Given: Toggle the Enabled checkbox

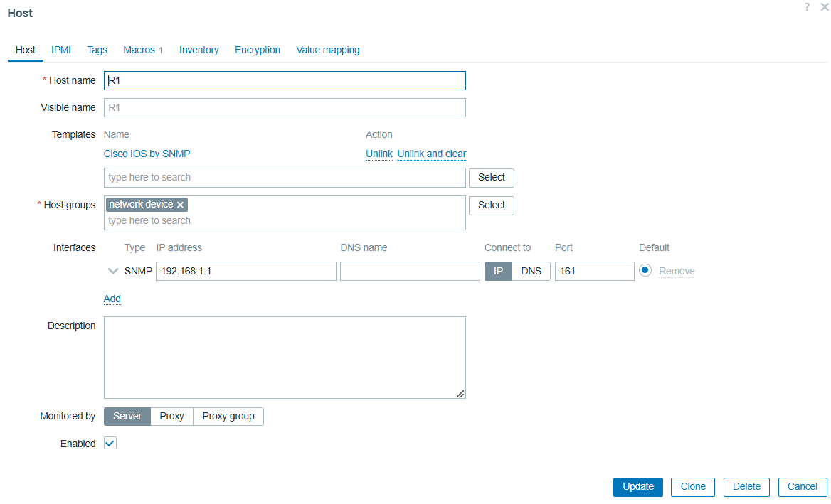Looking at the screenshot, I should point(110,444).
